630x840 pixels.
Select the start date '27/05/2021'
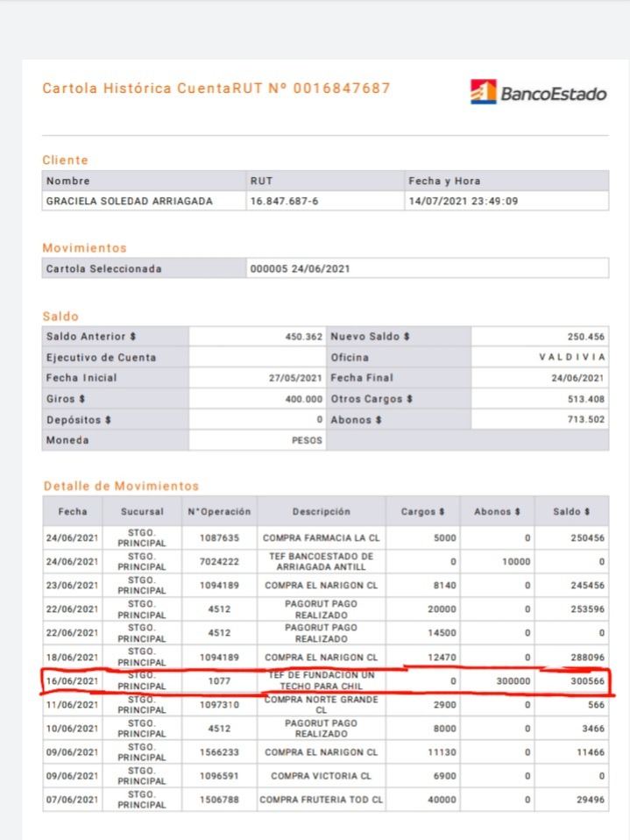pos(295,378)
